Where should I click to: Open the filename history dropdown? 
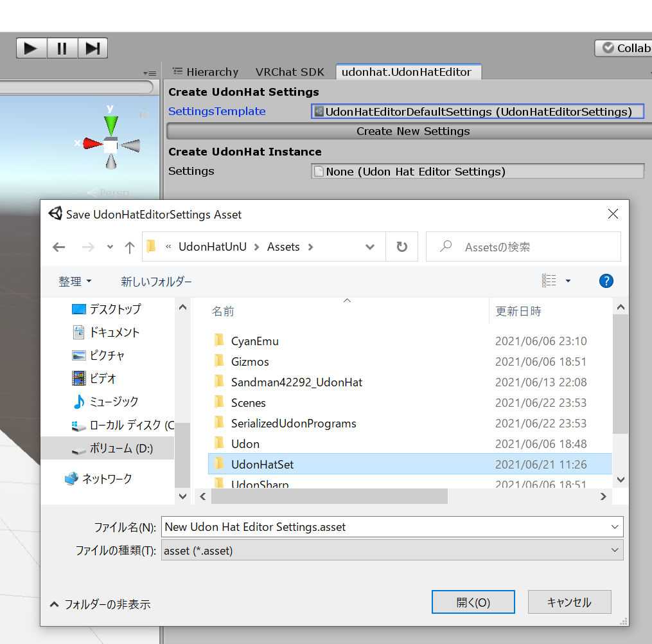[x=615, y=526]
